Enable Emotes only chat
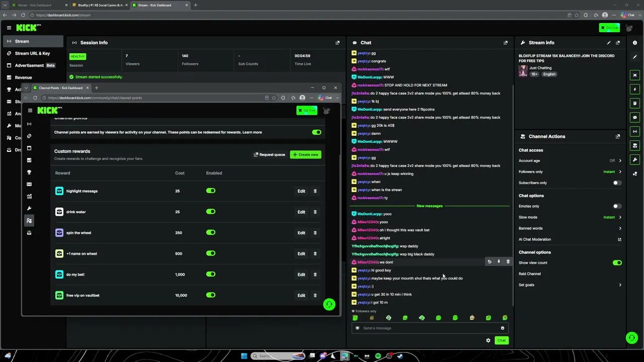644x362 pixels. click(x=617, y=206)
